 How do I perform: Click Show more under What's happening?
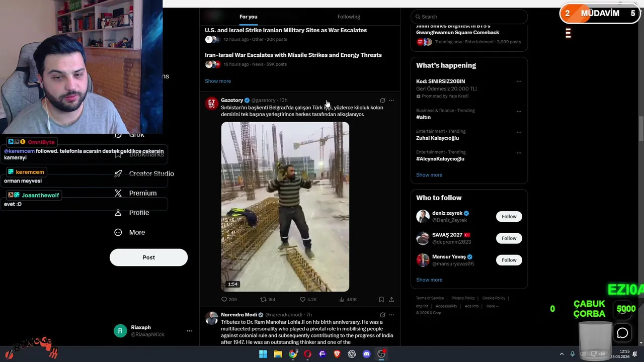[429, 175]
